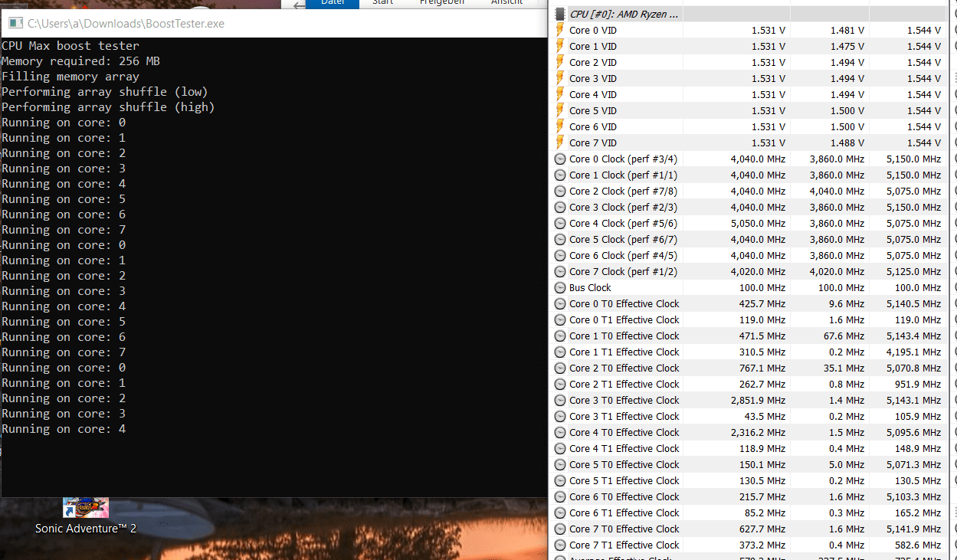The width and height of the screenshot is (957, 560).
Task: Click the 1.481 V minimum of Core 0 VID
Action: (x=847, y=30)
